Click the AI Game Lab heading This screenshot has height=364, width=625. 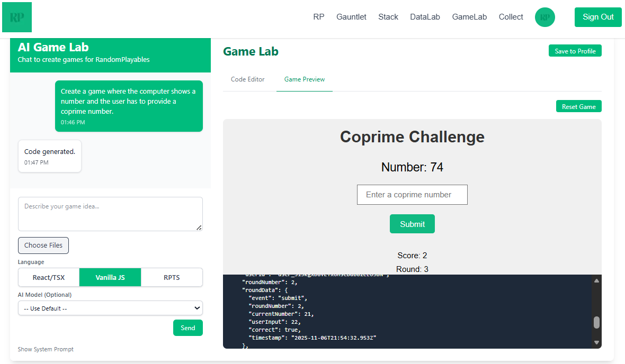point(53,47)
